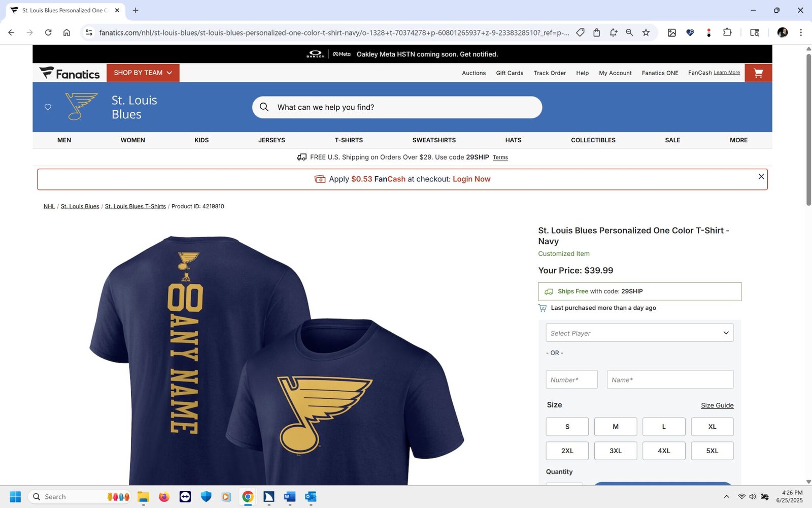Open Chrome three-dot menu

tap(801, 33)
